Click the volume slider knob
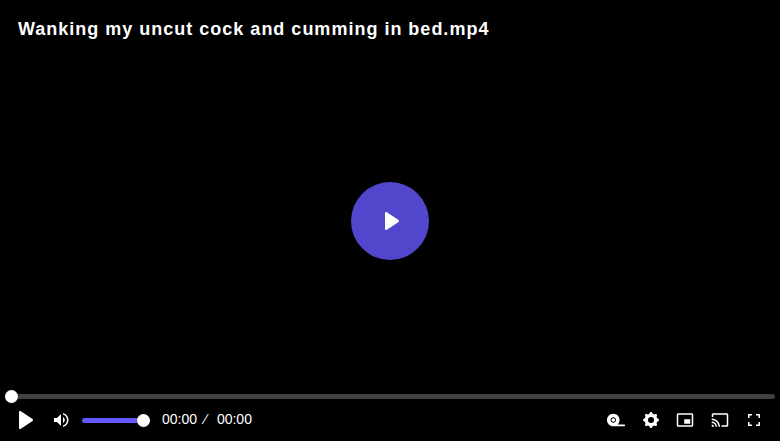Screen dimensions: 780x441 tap(143, 421)
